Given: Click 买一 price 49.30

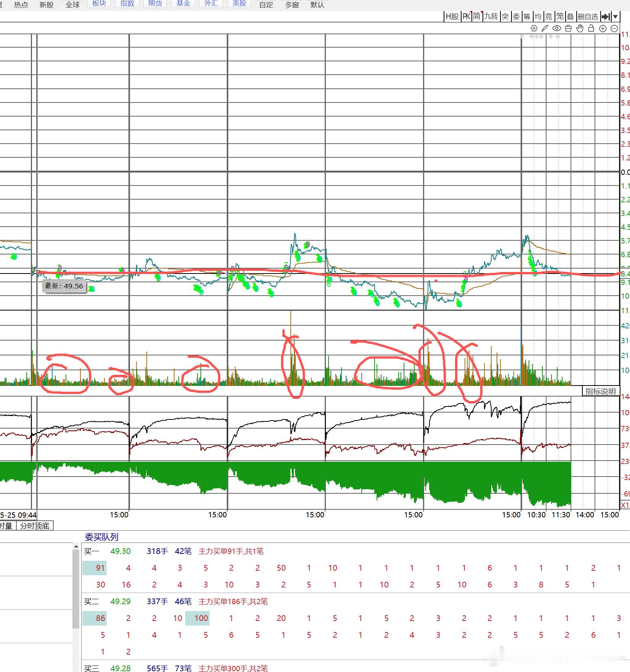Looking at the screenshot, I should [x=120, y=551].
